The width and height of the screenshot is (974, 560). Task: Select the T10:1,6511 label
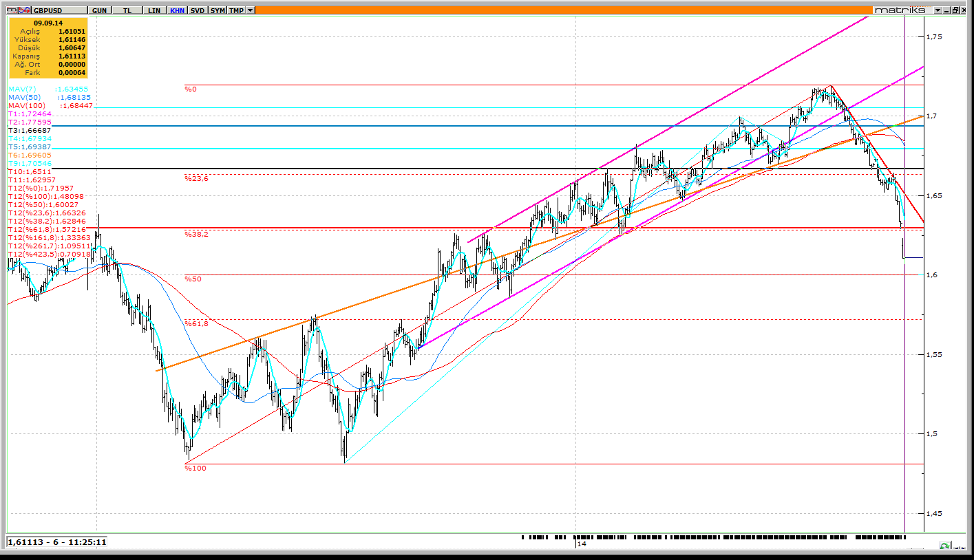pyautogui.click(x=28, y=172)
